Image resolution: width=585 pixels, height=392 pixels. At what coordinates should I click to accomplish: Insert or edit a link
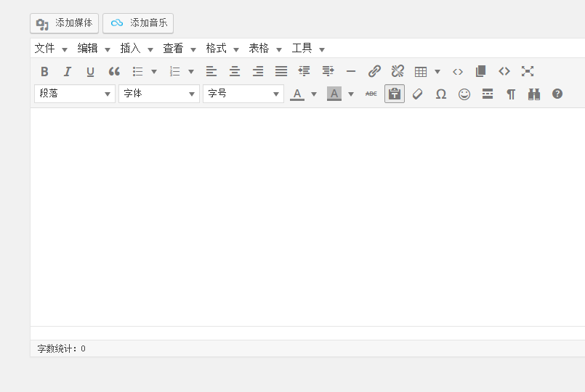(x=374, y=71)
